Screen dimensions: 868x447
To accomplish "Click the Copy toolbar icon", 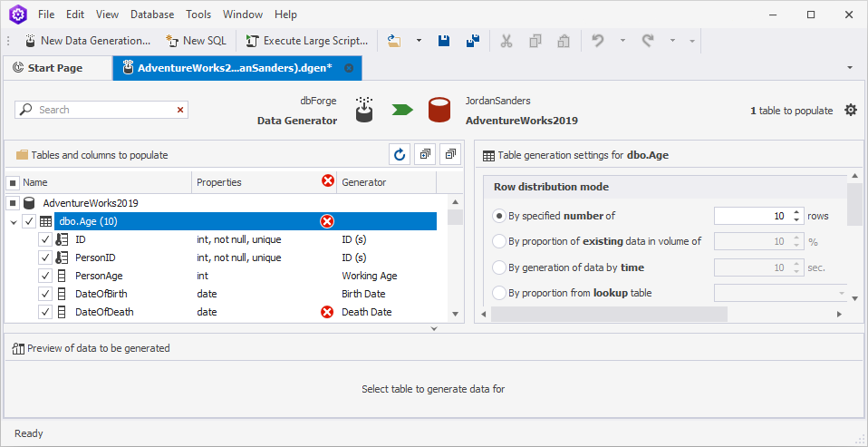I will (535, 41).
